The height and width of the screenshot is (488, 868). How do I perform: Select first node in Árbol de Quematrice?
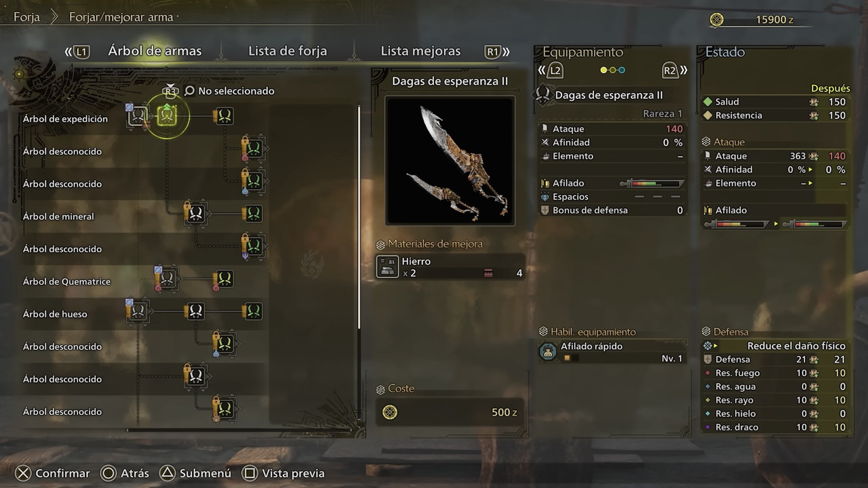pos(166,279)
